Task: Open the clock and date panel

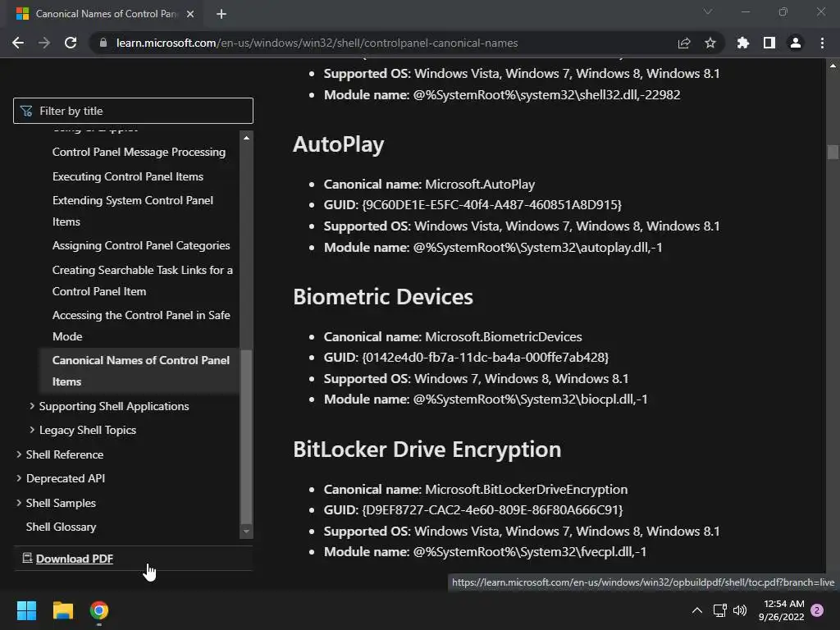Action: [x=781, y=610]
